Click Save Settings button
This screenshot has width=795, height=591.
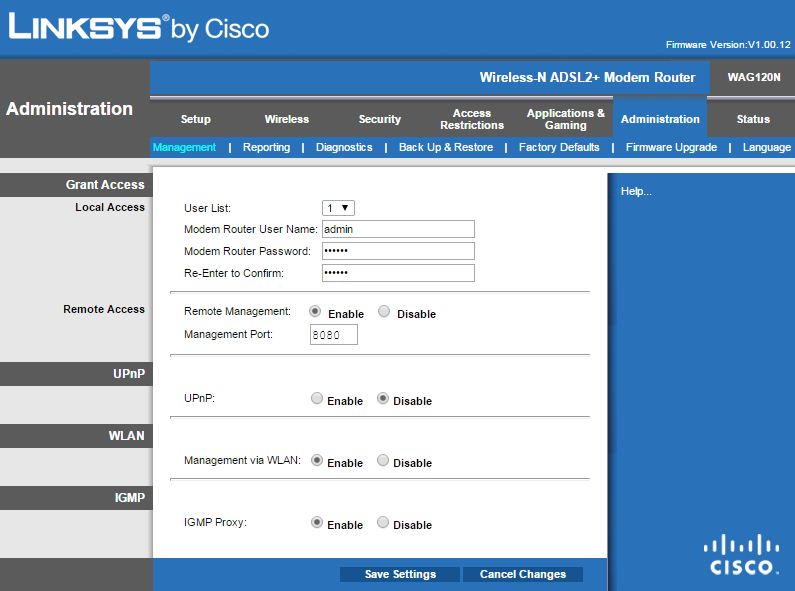coord(400,574)
